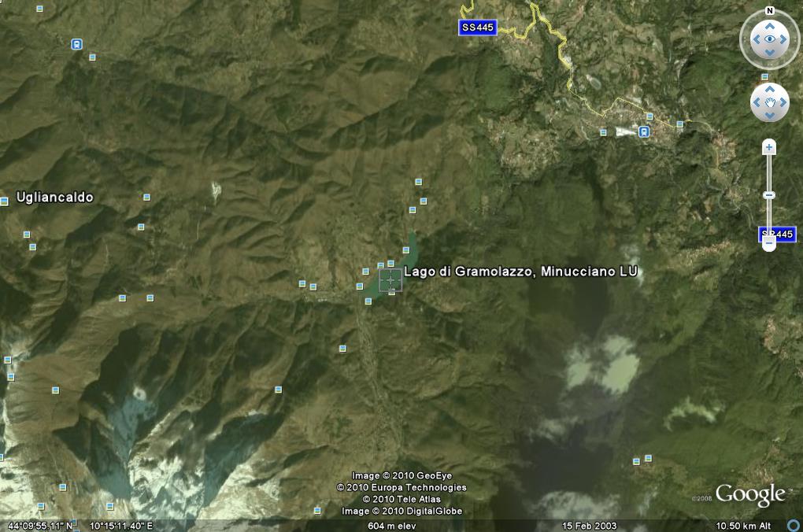803x532 pixels.
Task: Click the zoom slider handle
Action: click(x=769, y=195)
